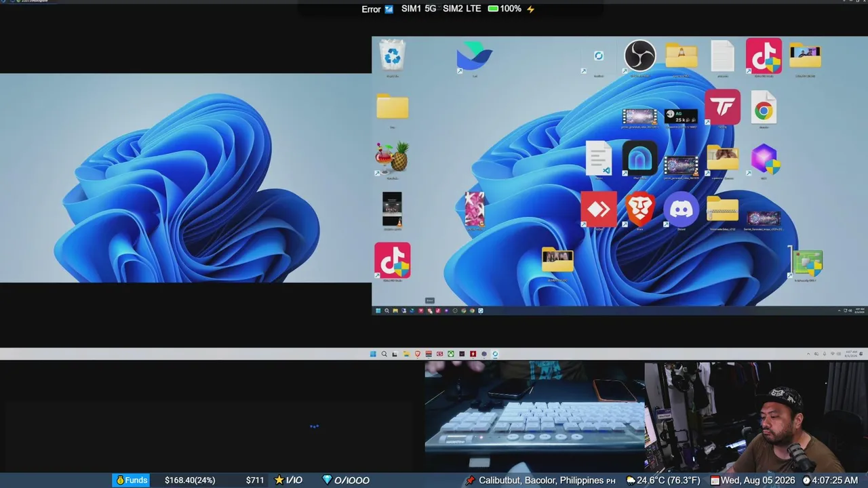
Task: Click the $168.40(24%) funds value
Action: click(x=190, y=480)
